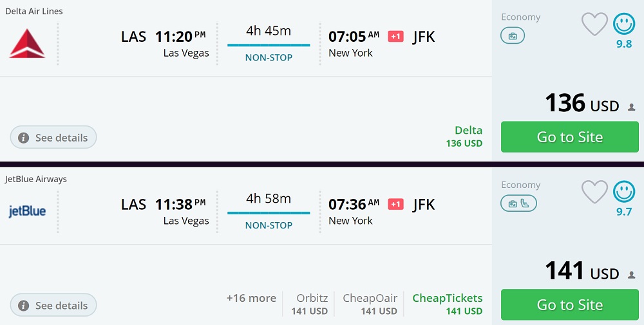The width and height of the screenshot is (644, 325).
Task: Choose the CheapTickets 141 USD offer
Action: point(448,304)
